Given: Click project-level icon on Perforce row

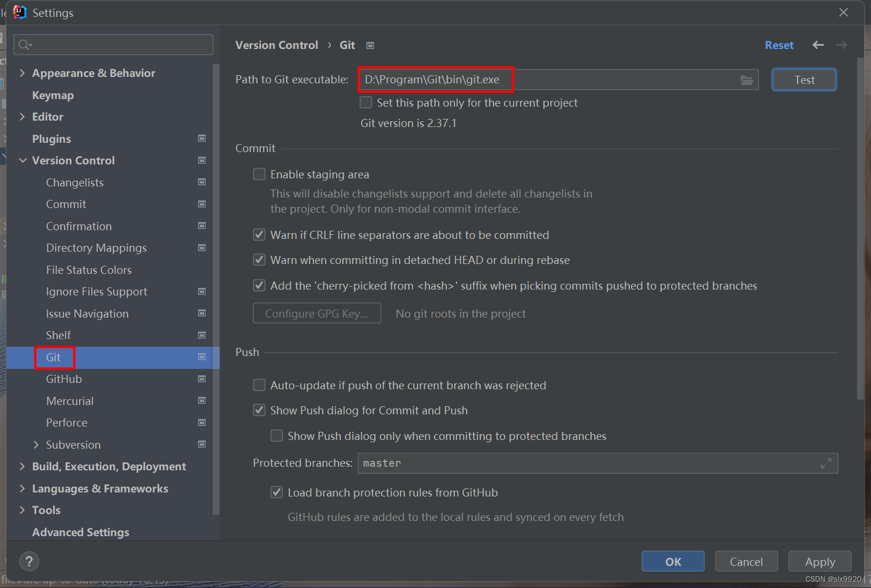Looking at the screenshot, I should click(x=202, y=422).
